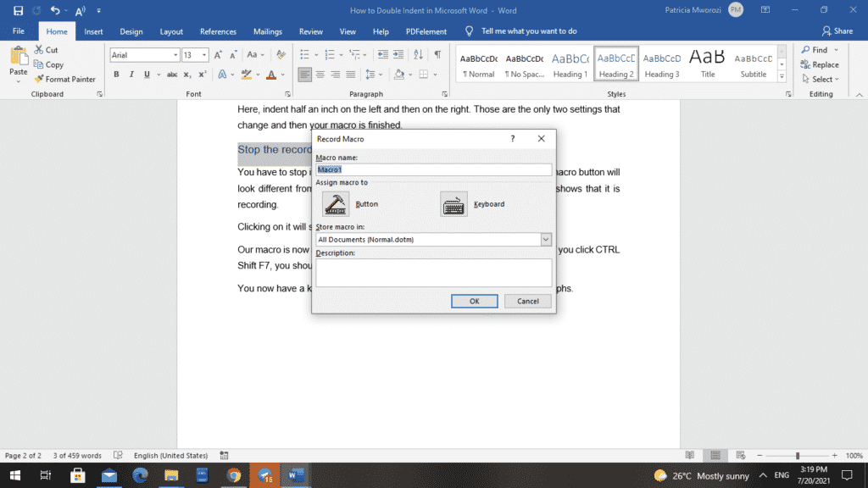
Task: Switch to View tab
Action: pyautogui.click(x=348, y=31)
